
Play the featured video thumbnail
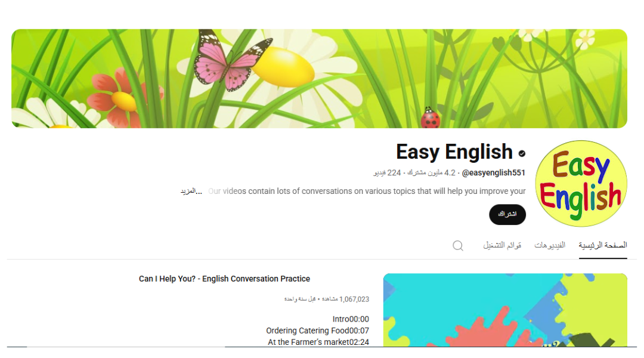click(x=505, y=310)
